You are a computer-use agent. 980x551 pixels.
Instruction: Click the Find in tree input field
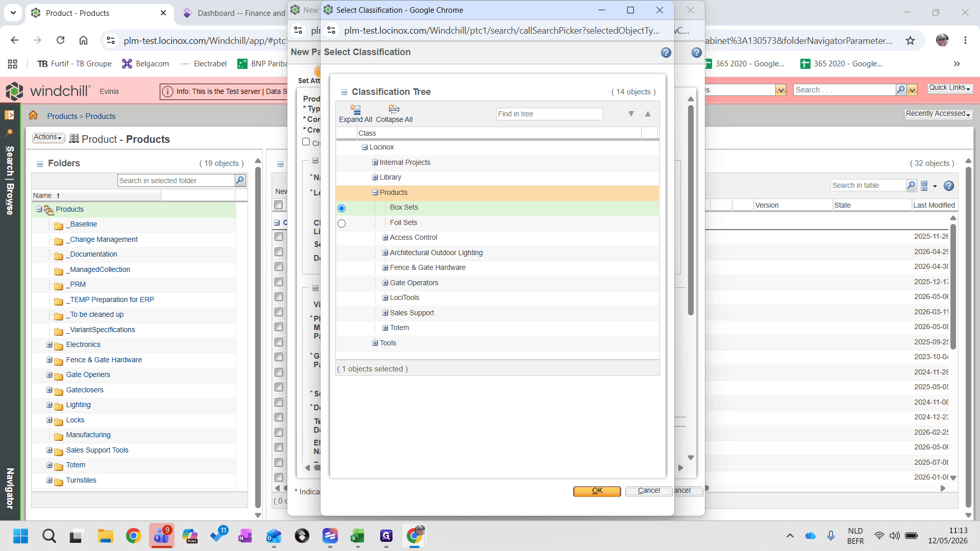(549, 114)
